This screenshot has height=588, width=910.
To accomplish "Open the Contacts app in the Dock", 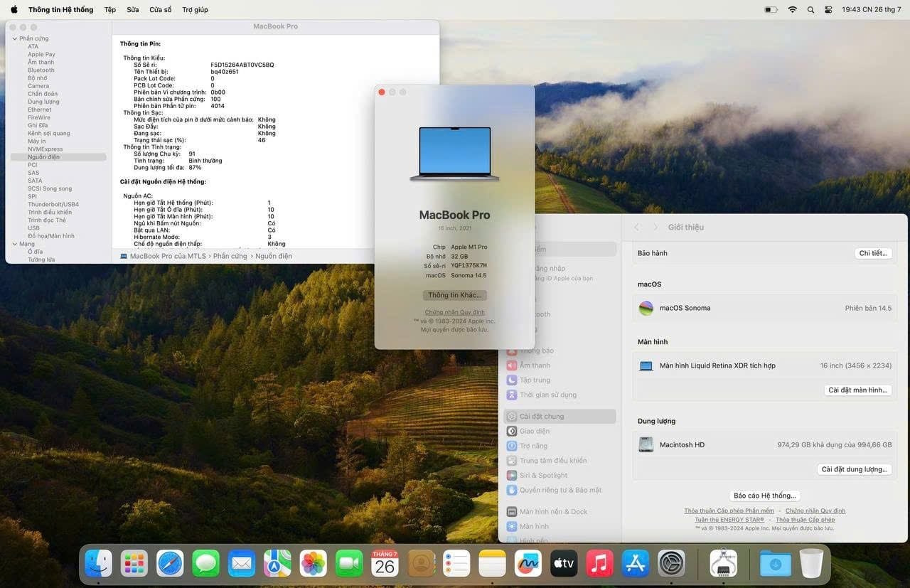I will tap(421, 564).
